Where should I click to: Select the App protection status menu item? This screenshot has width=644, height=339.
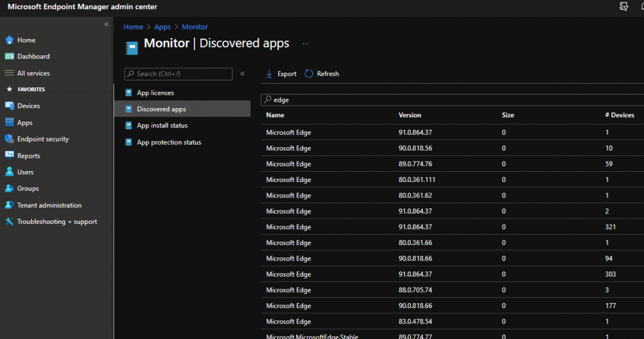coord(182,142)
